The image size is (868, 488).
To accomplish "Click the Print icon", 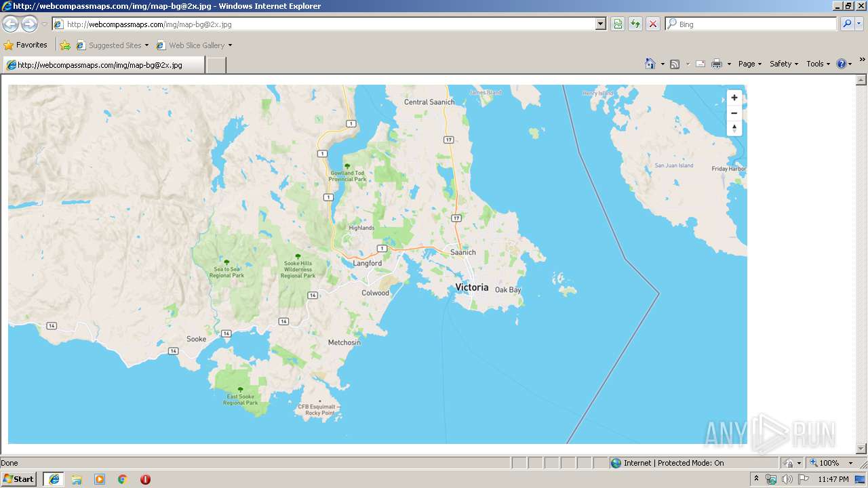I will [717, 64].
